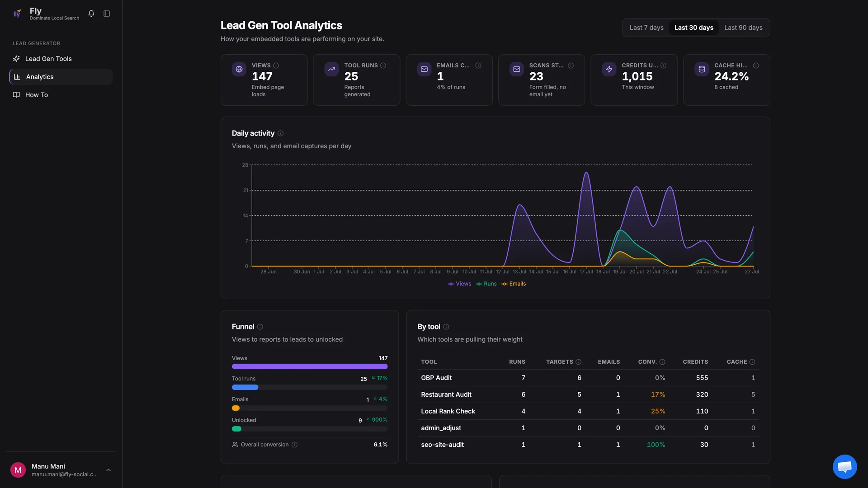
Task: Click the Analytics bar-chart icon
Action: pyautogui.click(x=17, y=77)
